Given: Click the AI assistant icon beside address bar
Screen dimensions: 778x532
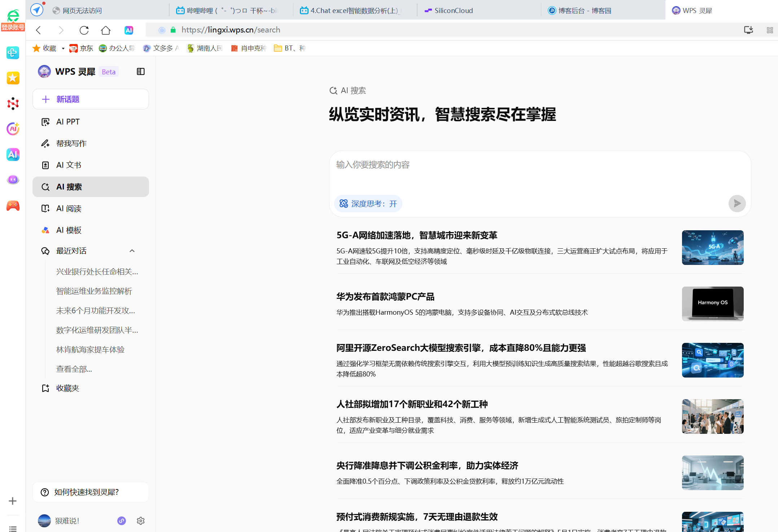Looking at the screenshot, I should [x=129, y=30].
